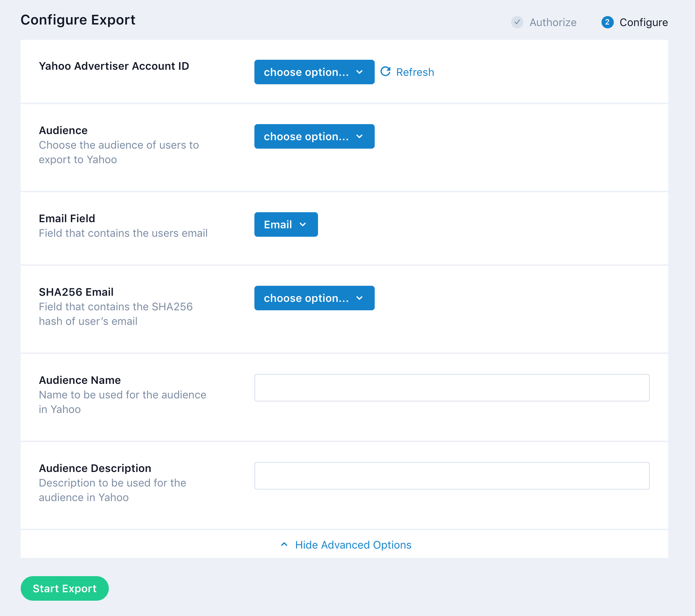Open the Email Field dropdown
The height and width of the screenshot is (616, 695).
tap(286, 224)
